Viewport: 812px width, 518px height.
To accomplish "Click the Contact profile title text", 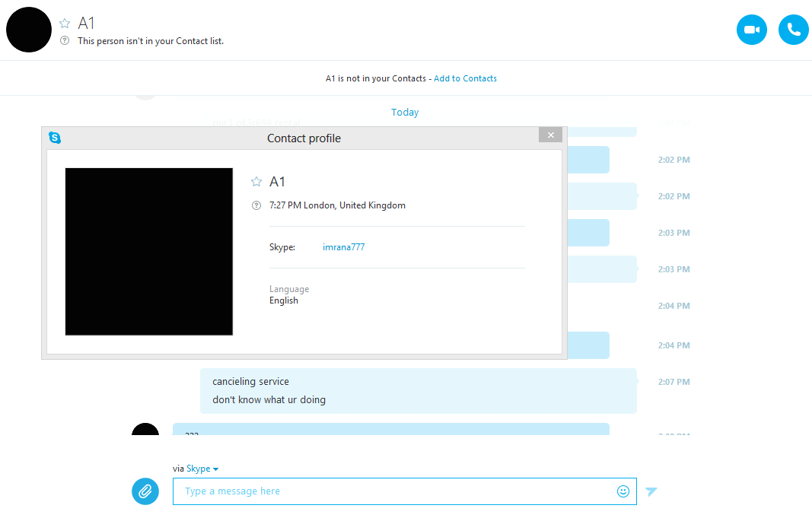I will [x=304, y=138].
